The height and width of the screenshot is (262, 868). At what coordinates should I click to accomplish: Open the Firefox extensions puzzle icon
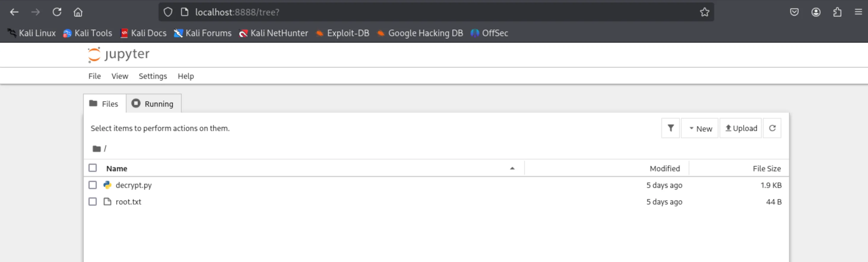(837, 12)
